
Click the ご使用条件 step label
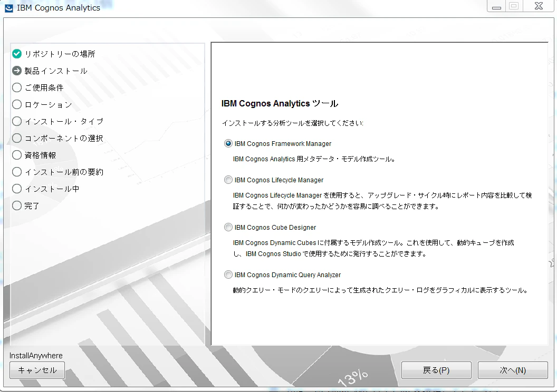pos(44,87)
